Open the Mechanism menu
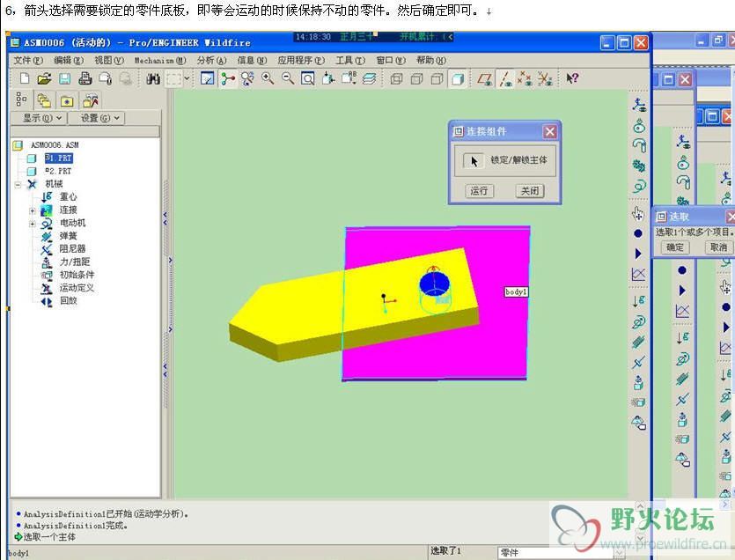The image size is (735, 560). 160,60
